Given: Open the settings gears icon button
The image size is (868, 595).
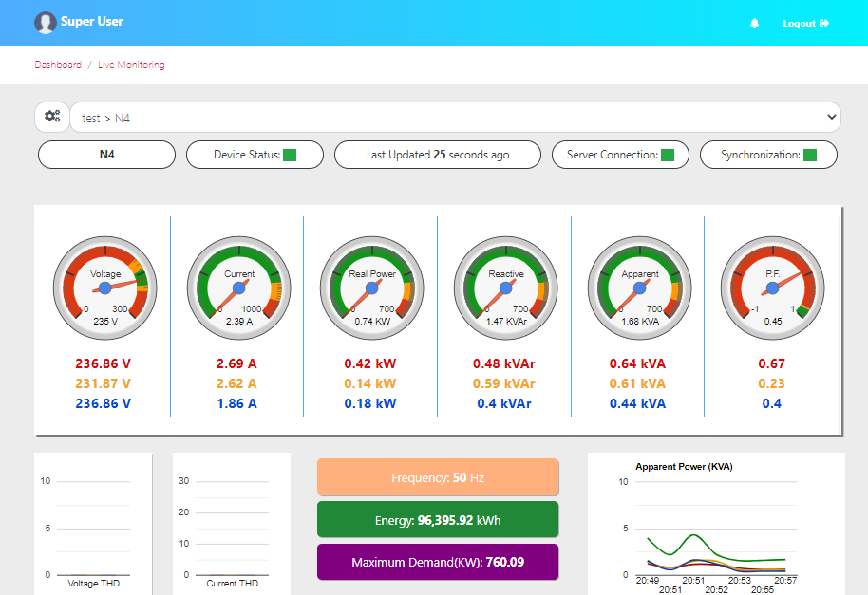Looking at the screenshot, I should click(52, 117).
